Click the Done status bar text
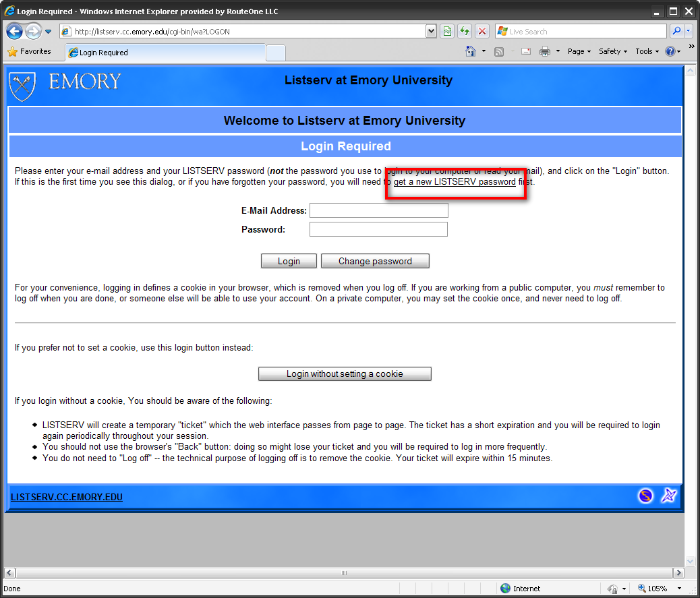Screen dimensions: 700x598 coord(12,589)
